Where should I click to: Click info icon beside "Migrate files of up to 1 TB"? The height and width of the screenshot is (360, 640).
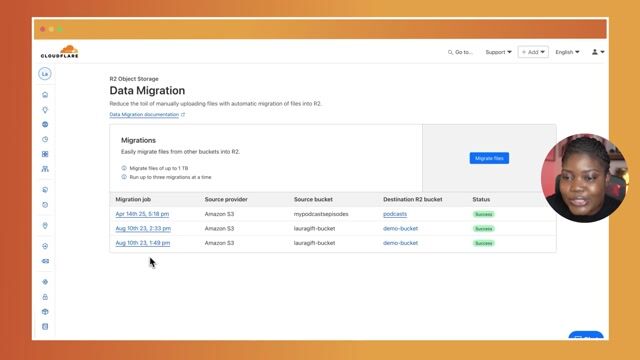click(x=124, y=168)
